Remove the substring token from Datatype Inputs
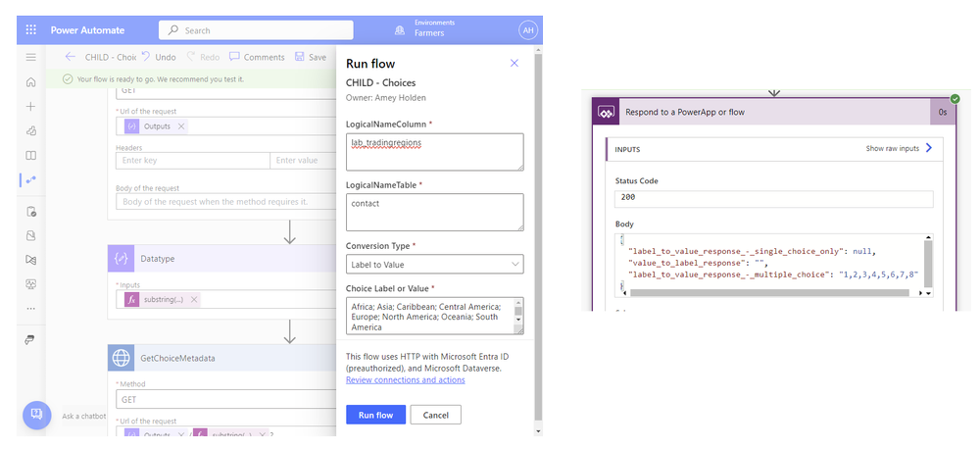The image size is (980, 449). [194, 300]
